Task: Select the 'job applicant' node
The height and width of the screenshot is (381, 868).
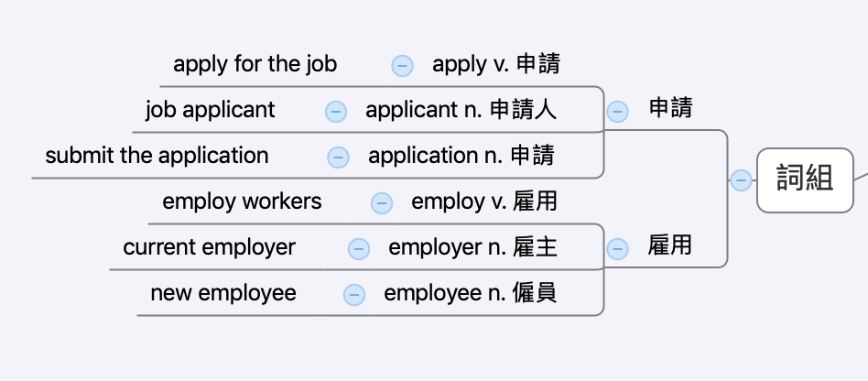Action: pos(211,110)
